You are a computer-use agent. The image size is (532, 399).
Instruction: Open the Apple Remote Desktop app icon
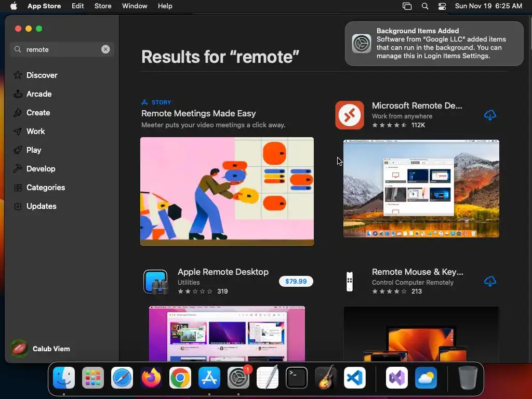[x=155, y=281]
